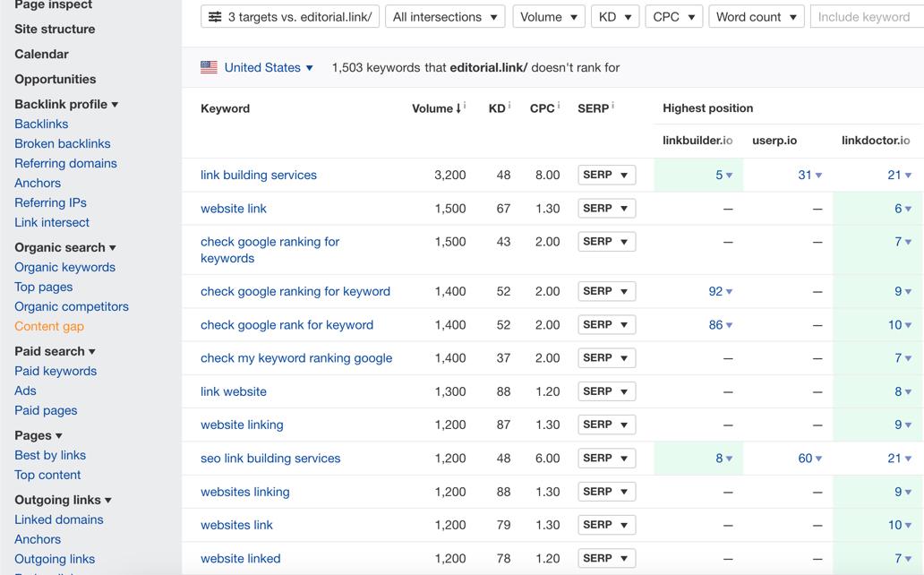This screenshot has width=924, height=575.
Task: Open Calendar in sidebar
Action: (41, 55)
